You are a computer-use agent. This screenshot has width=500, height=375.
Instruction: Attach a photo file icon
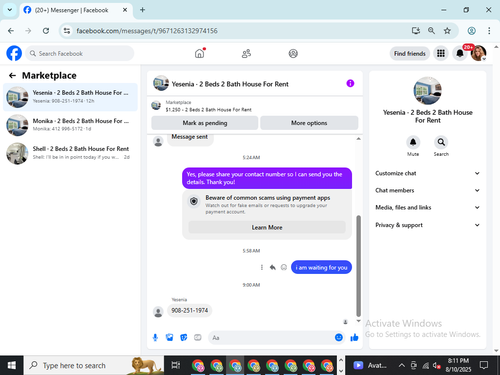click(169, 338)
